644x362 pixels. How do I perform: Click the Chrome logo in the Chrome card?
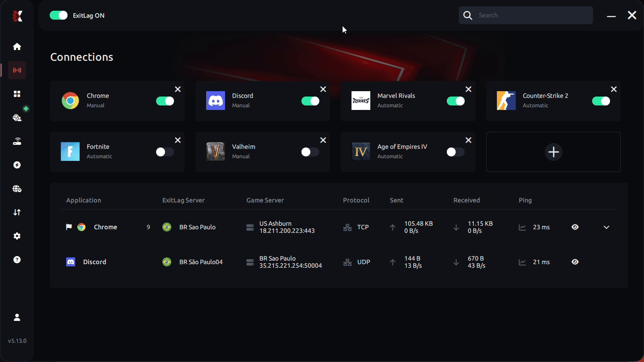70,101
